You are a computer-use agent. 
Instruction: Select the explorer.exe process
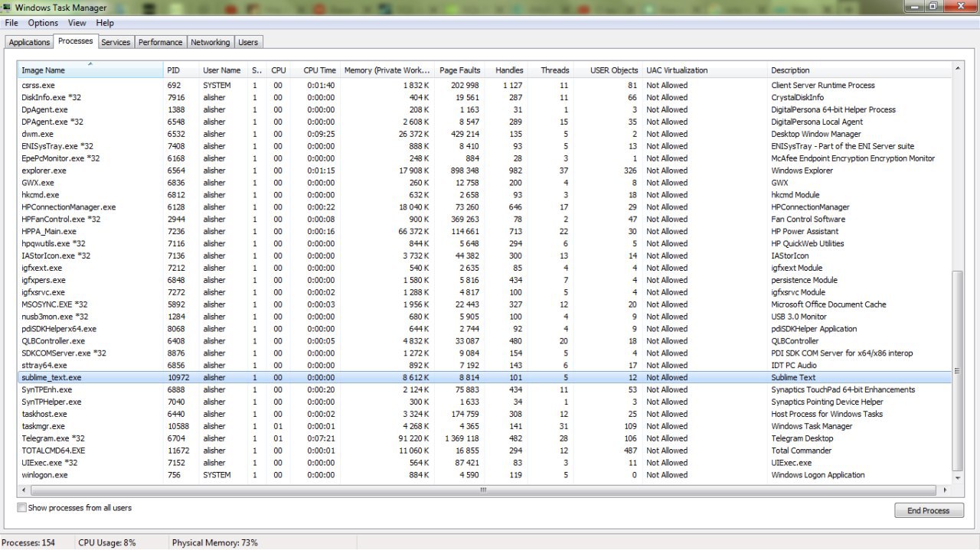485,171
